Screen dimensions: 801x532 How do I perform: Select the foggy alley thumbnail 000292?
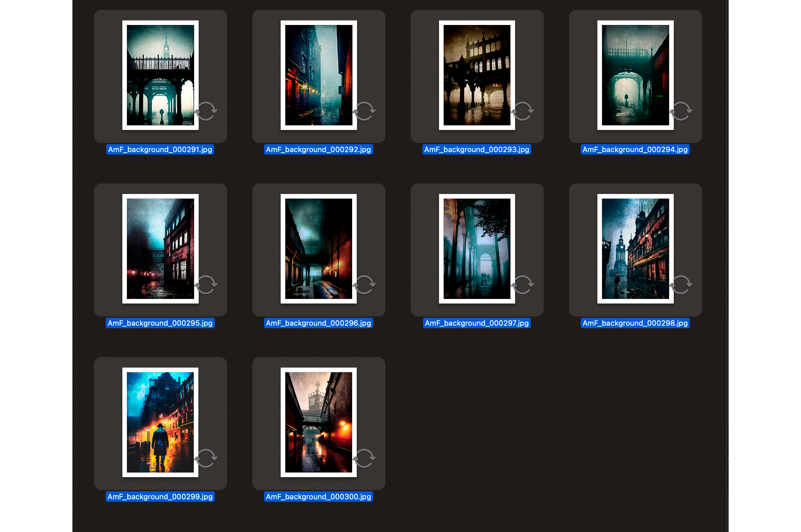pos(318,75)
